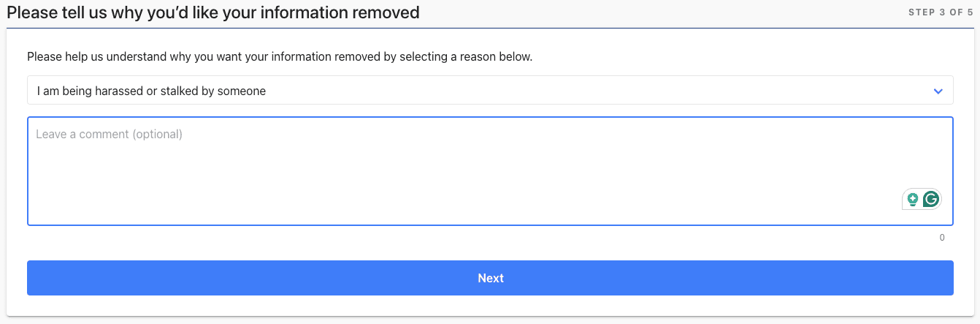The width and height of the screenshot is (980, 324).
Task: Click the number 5 in step indicator
Action: pyautogui.click(x=970, y=12)
